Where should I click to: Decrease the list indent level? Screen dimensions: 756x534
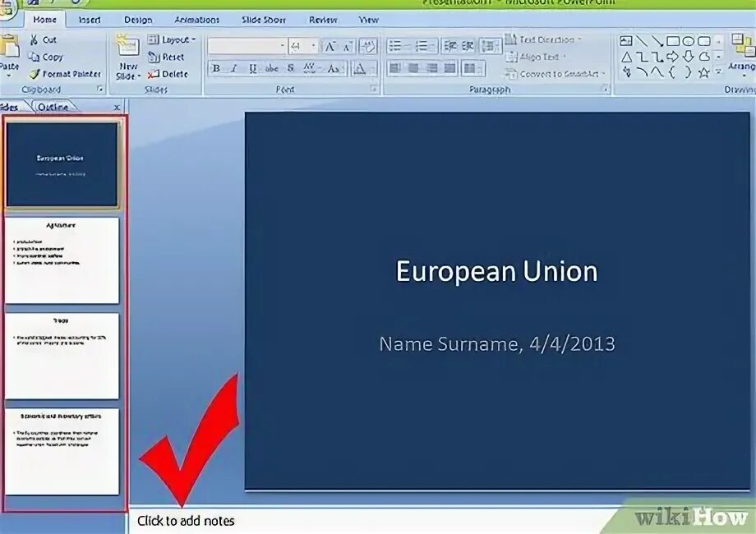[449, 46]
